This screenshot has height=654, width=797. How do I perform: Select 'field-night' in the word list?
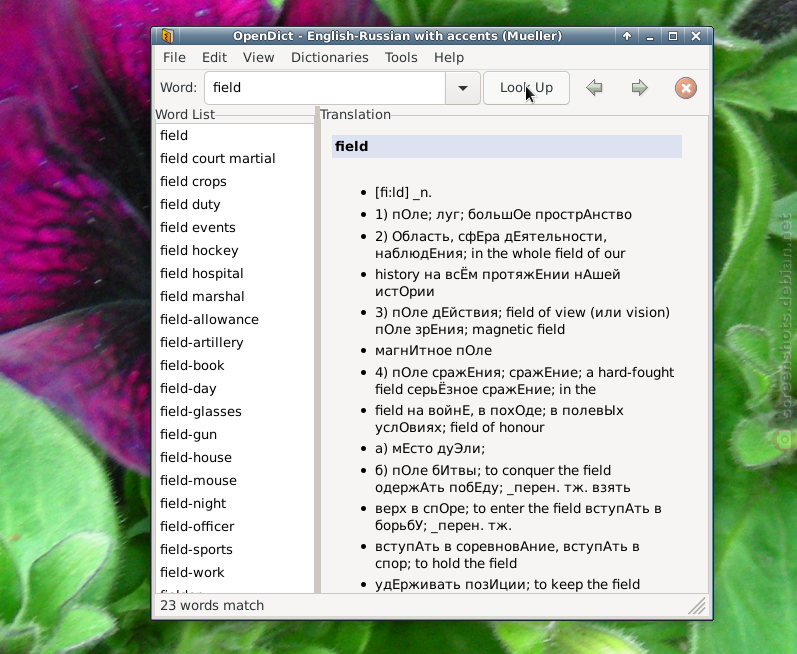click(x=235, y=504)
